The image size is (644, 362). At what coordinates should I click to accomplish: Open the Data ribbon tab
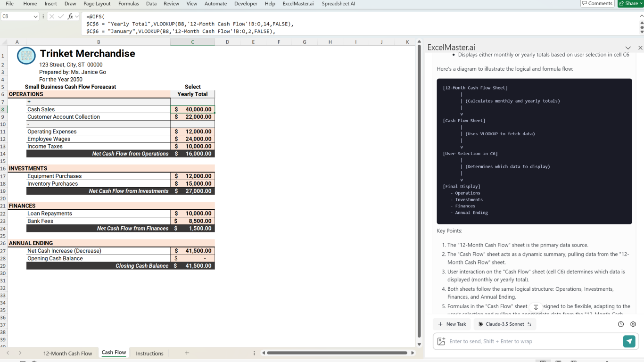coord(151,3)
